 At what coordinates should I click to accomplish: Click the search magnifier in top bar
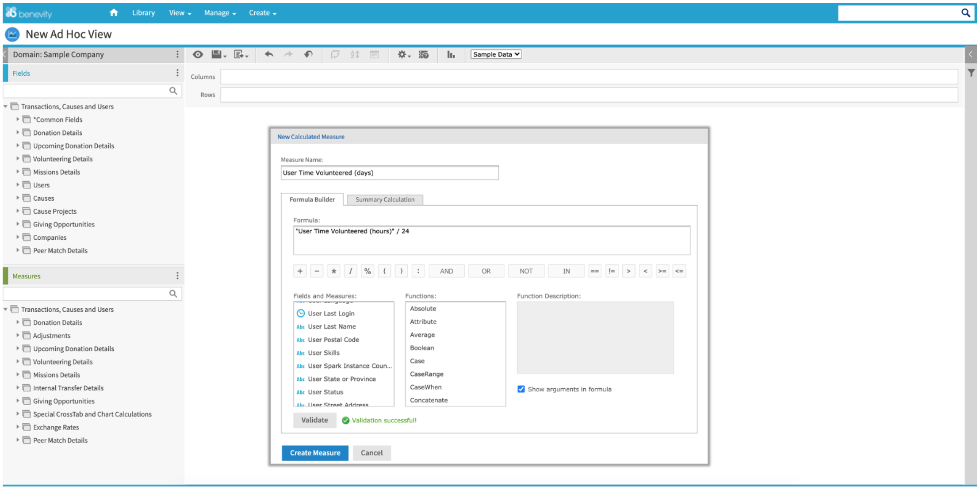pyautogui.click(x=965, y=13)
